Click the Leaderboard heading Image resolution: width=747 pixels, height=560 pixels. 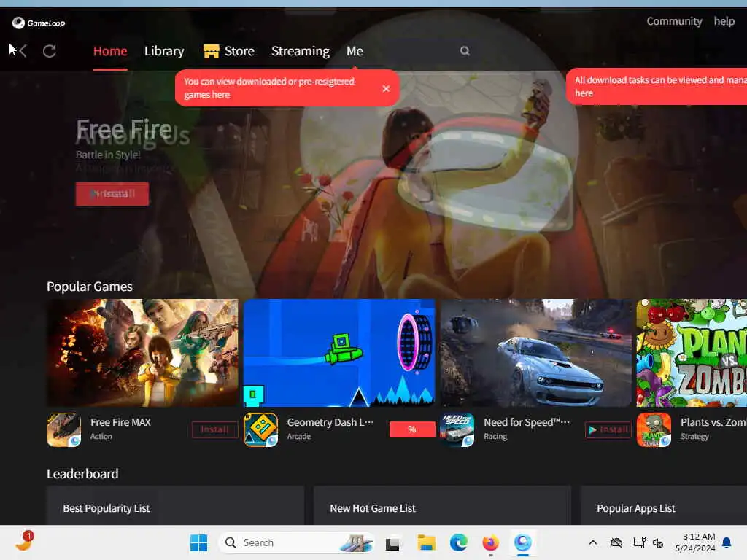coord(82,474)
